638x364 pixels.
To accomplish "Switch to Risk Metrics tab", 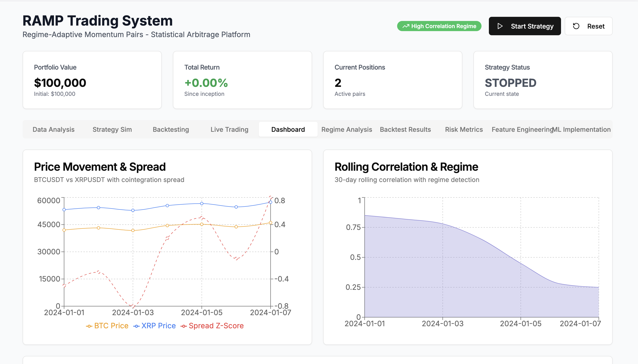I will coord(464,129).
